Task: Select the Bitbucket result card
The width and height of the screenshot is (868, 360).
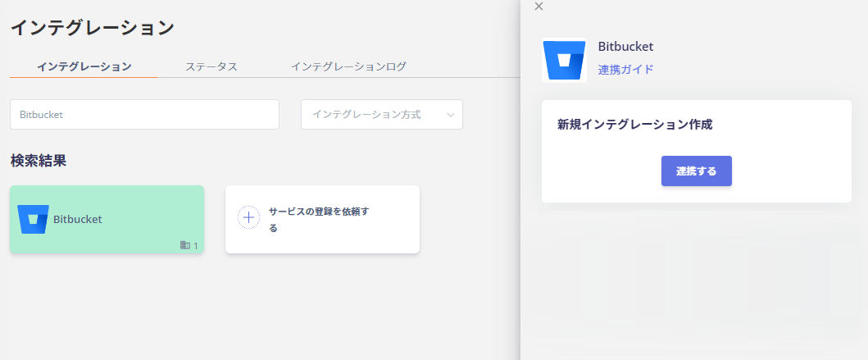Action: (107, 219)
